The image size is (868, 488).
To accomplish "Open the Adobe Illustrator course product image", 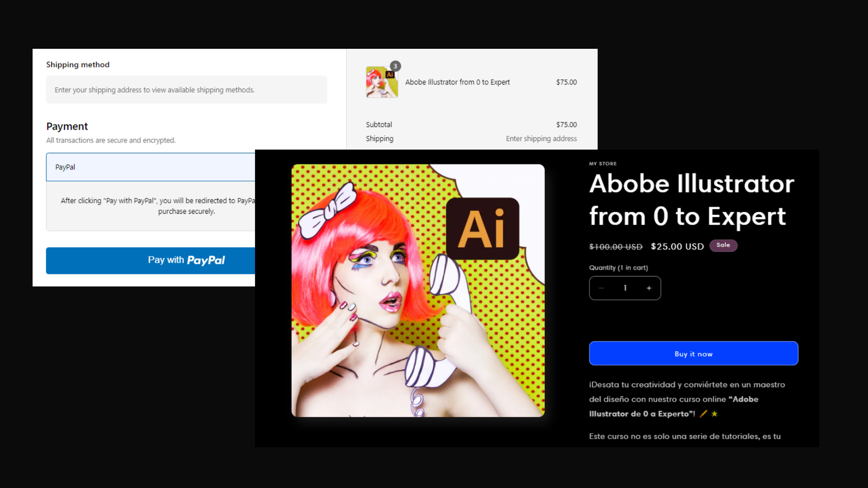I will [x=418, y=291].
